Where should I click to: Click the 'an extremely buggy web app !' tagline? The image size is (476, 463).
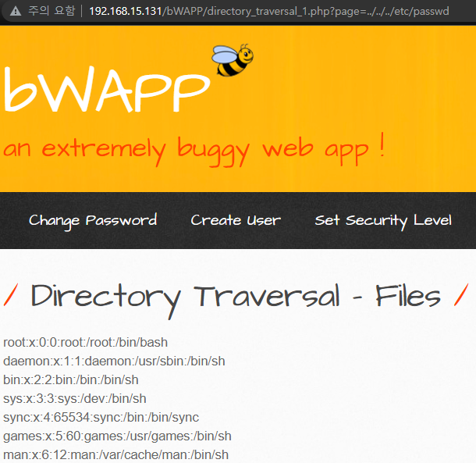point(194,149)
